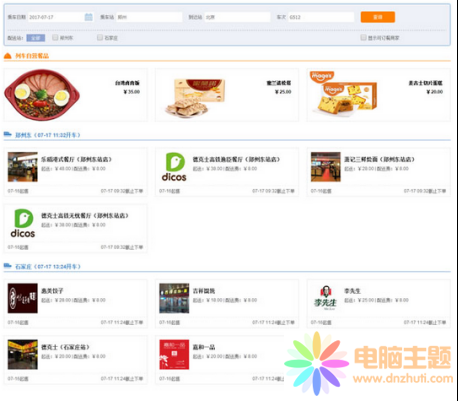Open the Hoge's toast cake product image
This screenshot has height=401, width=458.
[x=344, y=94]
